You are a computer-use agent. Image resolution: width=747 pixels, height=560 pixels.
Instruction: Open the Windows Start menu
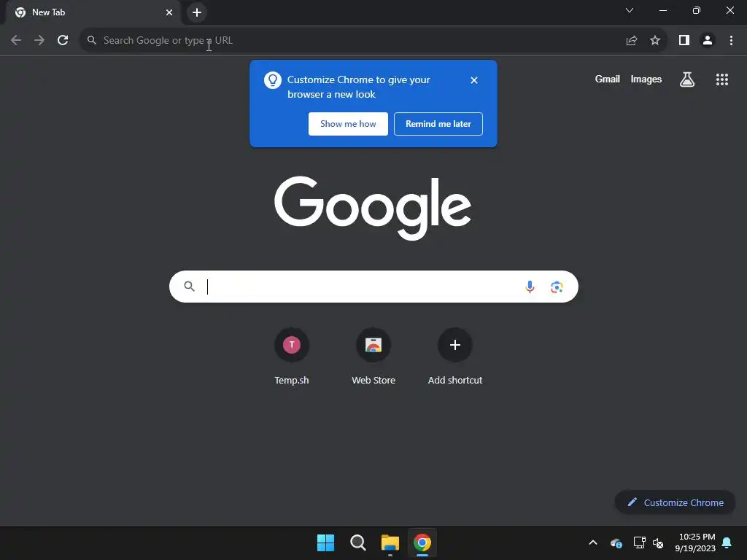pyautogui.click(x=326, y=542)
